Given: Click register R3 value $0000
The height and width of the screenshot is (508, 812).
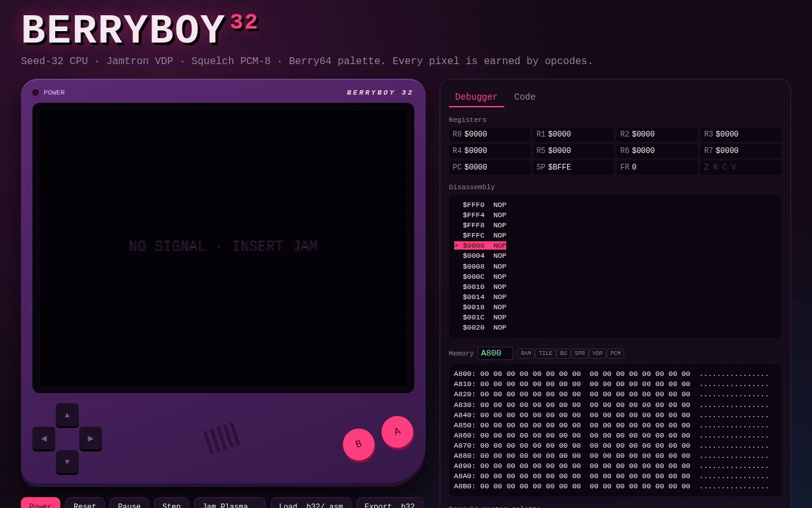Looking at the screenshot, I should tap(727, 135).
